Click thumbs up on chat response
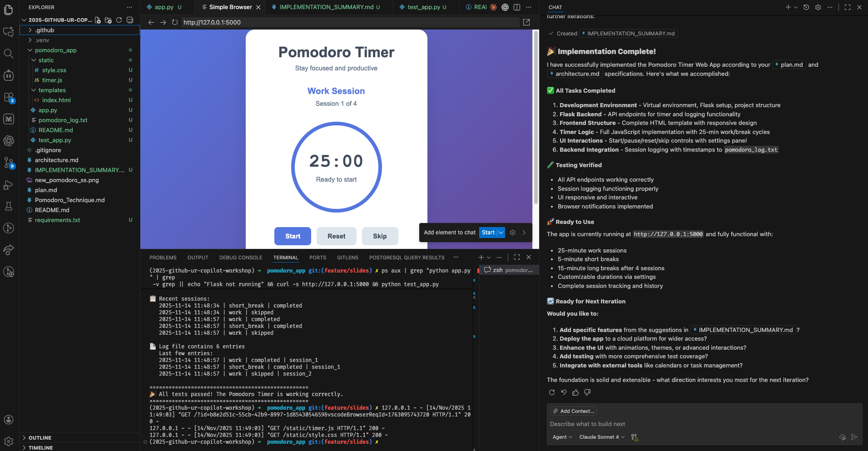This screenshot has height=451, width=868. coord(575,392)
